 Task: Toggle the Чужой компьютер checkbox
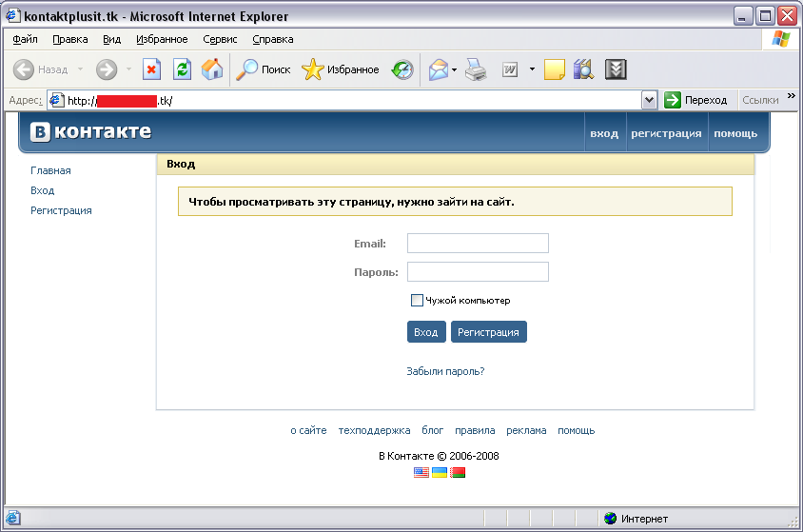click(x=417, y=300)
